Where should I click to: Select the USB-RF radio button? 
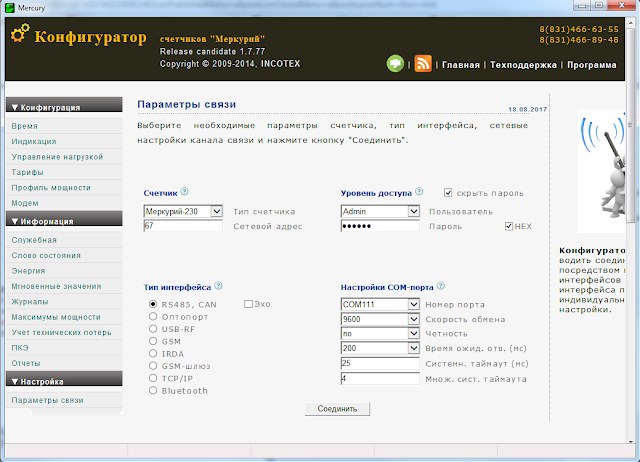pyautogui.click(x=153, y=329)
